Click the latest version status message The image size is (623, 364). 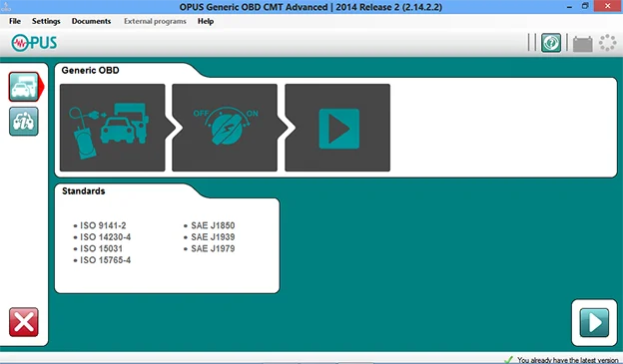(568, 360)
